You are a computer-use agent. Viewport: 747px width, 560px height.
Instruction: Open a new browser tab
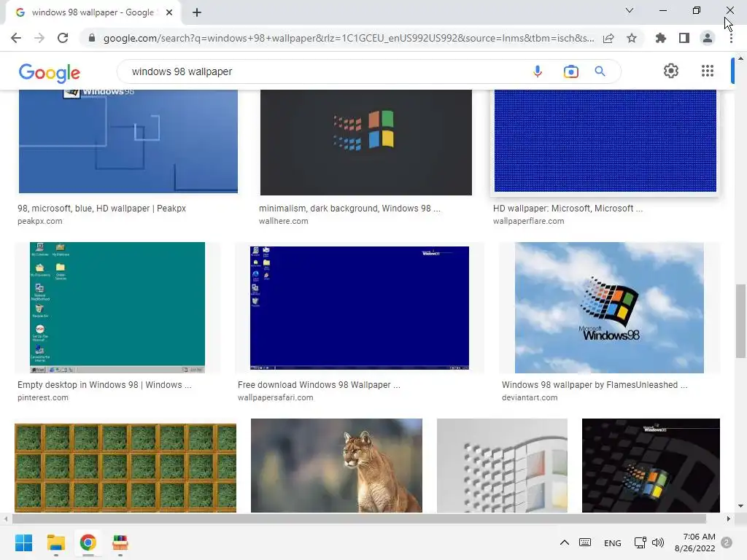tap(197, 12)
